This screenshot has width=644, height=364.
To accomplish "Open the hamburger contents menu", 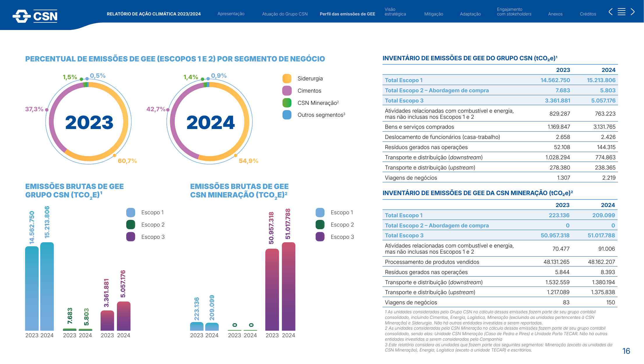I will click(x=622, y=12).
